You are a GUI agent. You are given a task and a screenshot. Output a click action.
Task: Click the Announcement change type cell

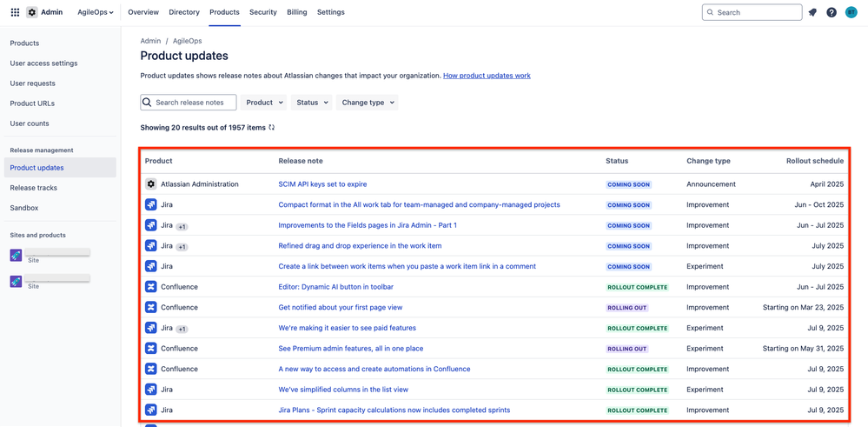click(711, 184)
